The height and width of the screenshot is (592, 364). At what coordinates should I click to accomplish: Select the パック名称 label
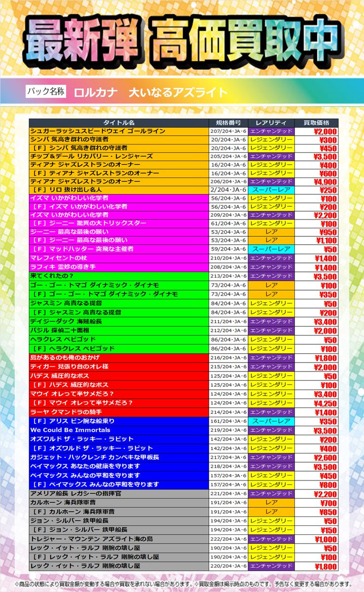click(45, 92)
